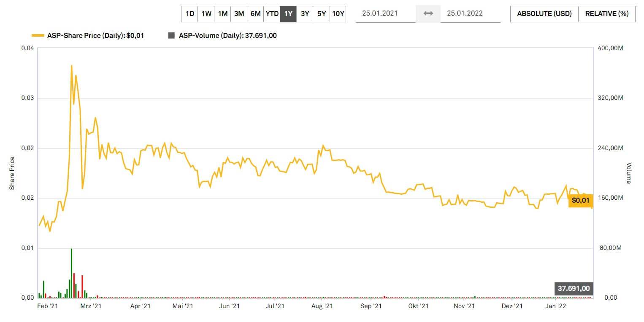Viewport: 644px width, 322px height.
Task: Click the gray 37.691,00 volume label
Action: (x=574, y=289)
